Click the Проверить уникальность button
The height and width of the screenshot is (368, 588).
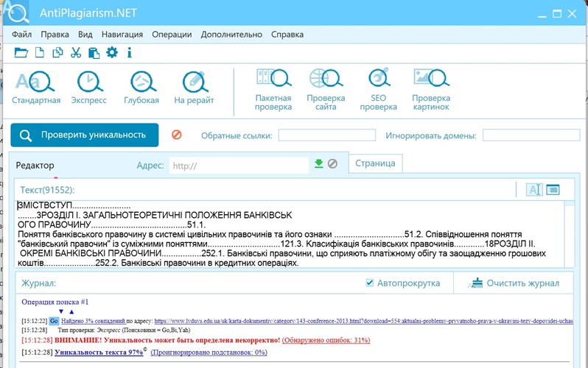coord(85,135)
